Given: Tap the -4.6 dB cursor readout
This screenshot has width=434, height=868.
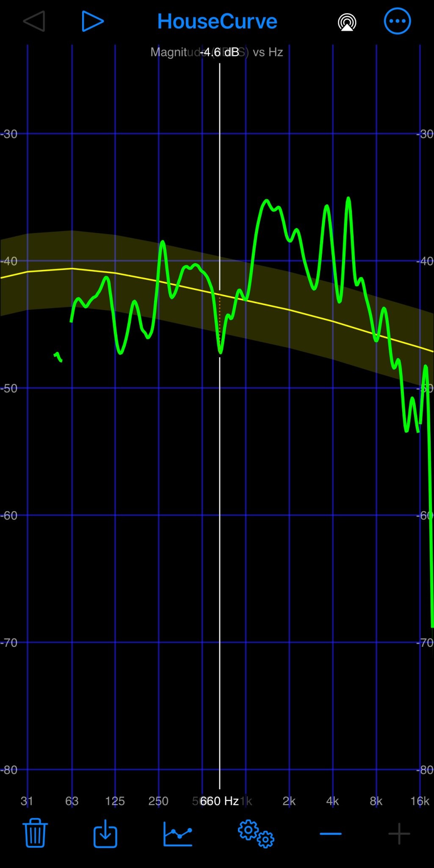Looking at the screenshot, I should (220, 52).
